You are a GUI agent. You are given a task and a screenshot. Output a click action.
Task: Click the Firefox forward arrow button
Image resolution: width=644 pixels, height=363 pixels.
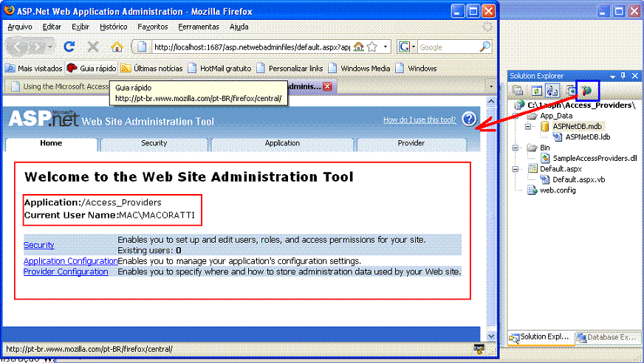(x=38, y=46)
